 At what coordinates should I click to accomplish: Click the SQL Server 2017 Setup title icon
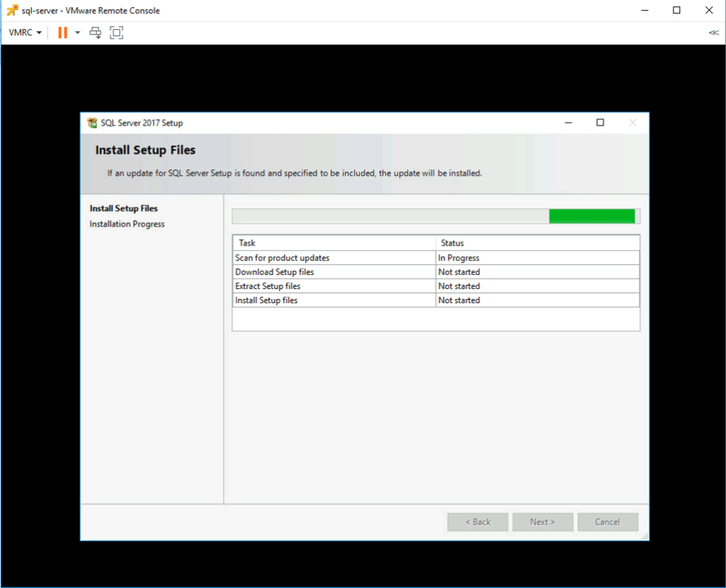pos(92,123)
